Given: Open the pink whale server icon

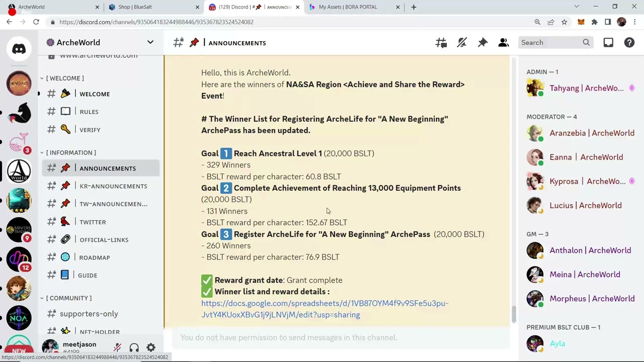Looking at the screenshot, I should point(19,142).
